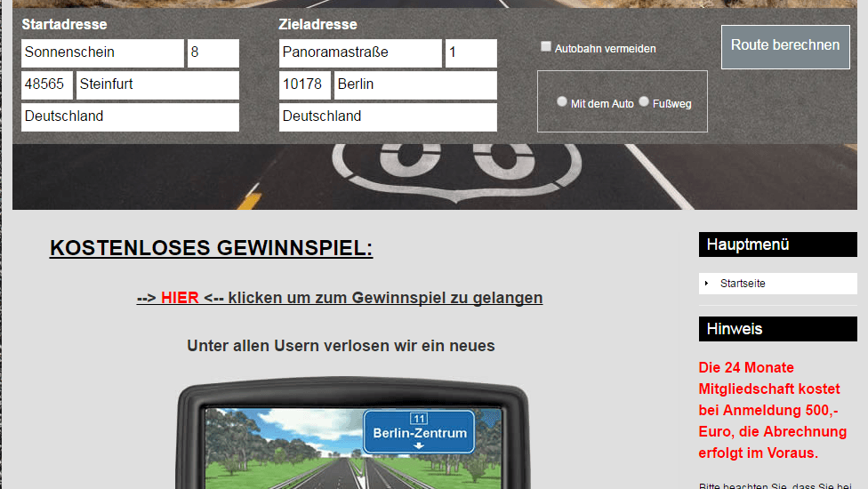Screen dimensions: 868x489
Task: Click the small arrow icon beside Startseite
Action: [x=707, y=284]
